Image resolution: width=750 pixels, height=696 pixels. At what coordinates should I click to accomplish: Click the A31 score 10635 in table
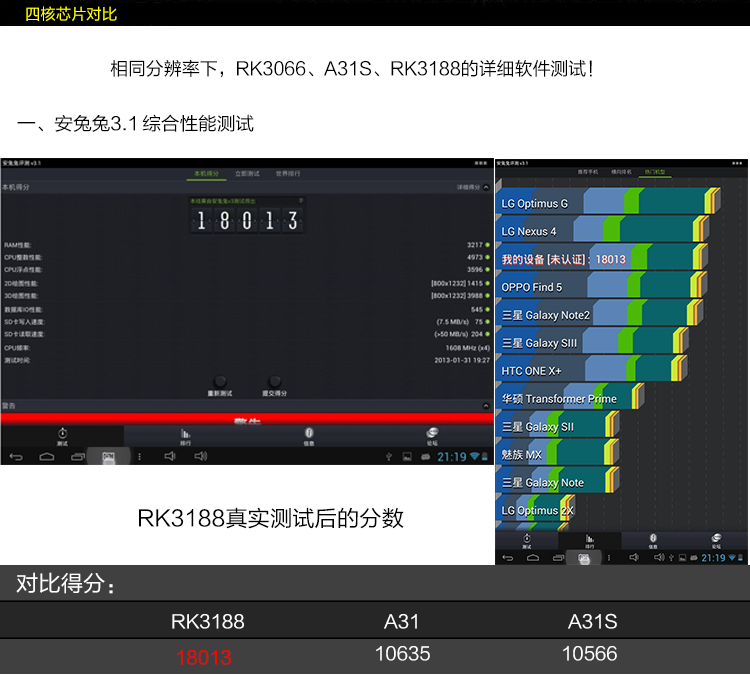point(402,653)
